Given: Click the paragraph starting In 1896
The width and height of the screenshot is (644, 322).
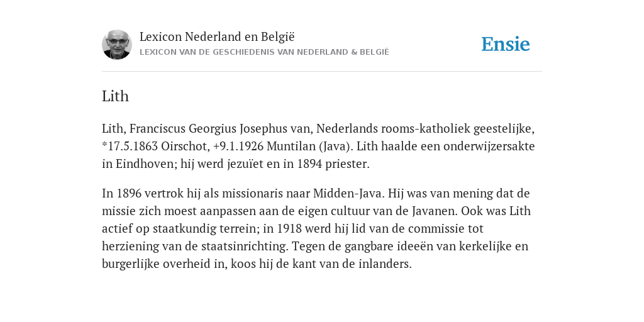Looking at the screenshot, I should click(316, 228).
